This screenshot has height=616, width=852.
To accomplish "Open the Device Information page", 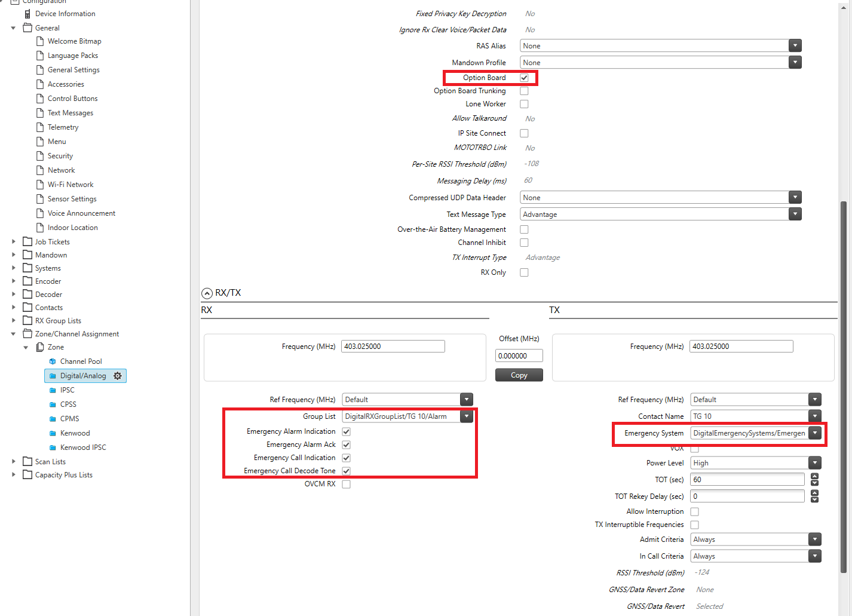I will (x=66, y=13).
